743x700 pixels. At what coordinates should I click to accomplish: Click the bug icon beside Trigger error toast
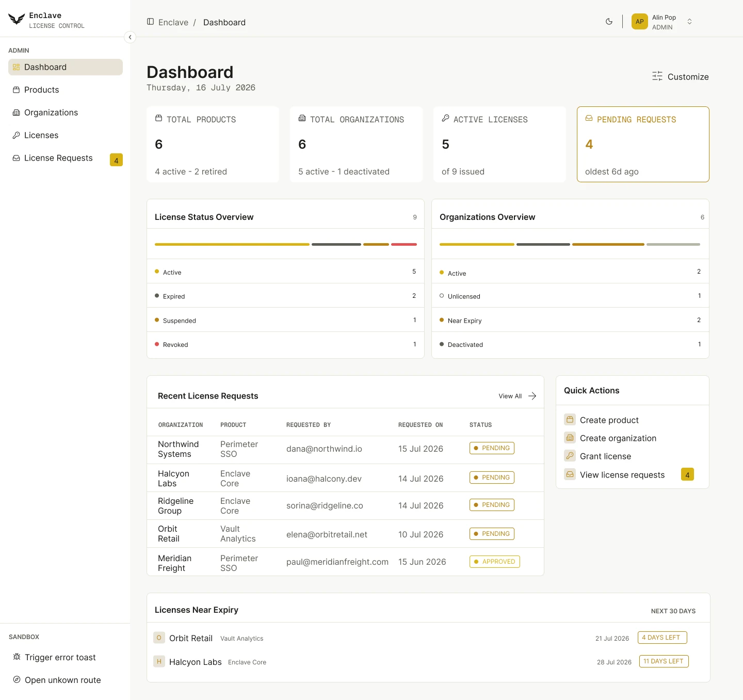17,657
